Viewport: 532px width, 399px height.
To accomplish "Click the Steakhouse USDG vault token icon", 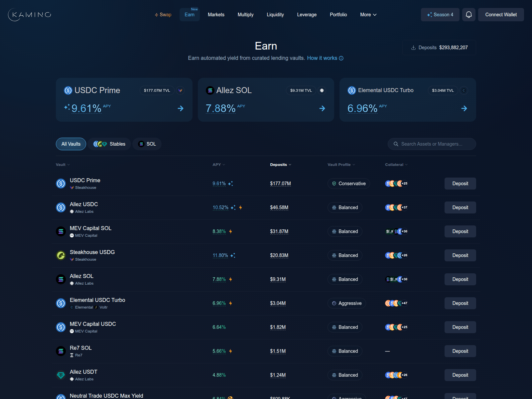I will coord(61,255).
